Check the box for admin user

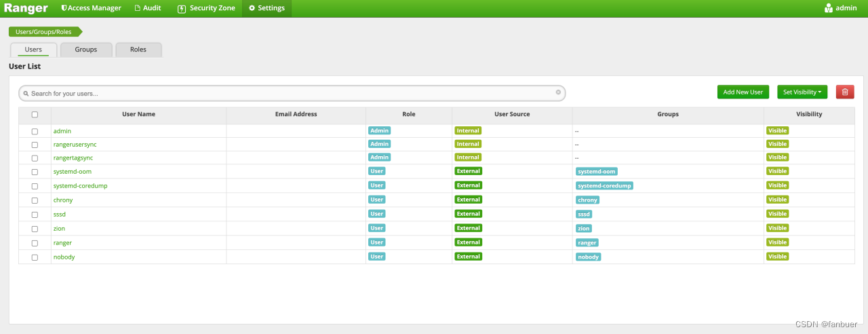pos(35,131)
